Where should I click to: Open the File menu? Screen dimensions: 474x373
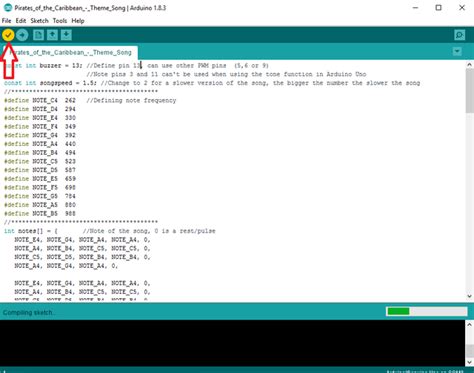point(6,21)
